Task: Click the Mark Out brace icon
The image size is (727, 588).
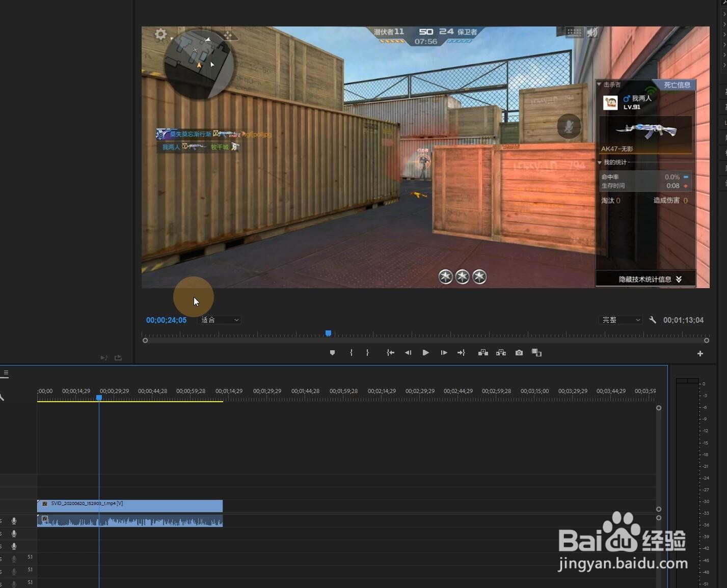Action: 367,353
